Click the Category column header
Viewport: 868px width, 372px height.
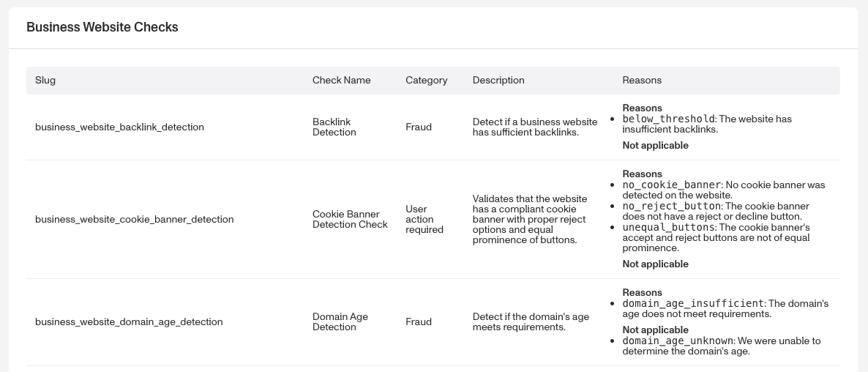[426, 81]
